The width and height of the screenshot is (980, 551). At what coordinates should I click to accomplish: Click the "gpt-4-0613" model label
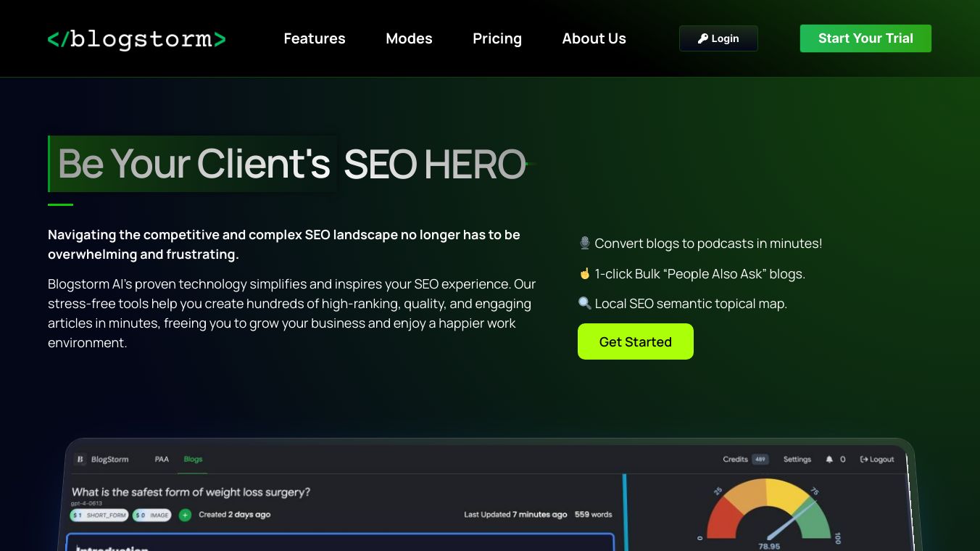click(x=86, y=502)
